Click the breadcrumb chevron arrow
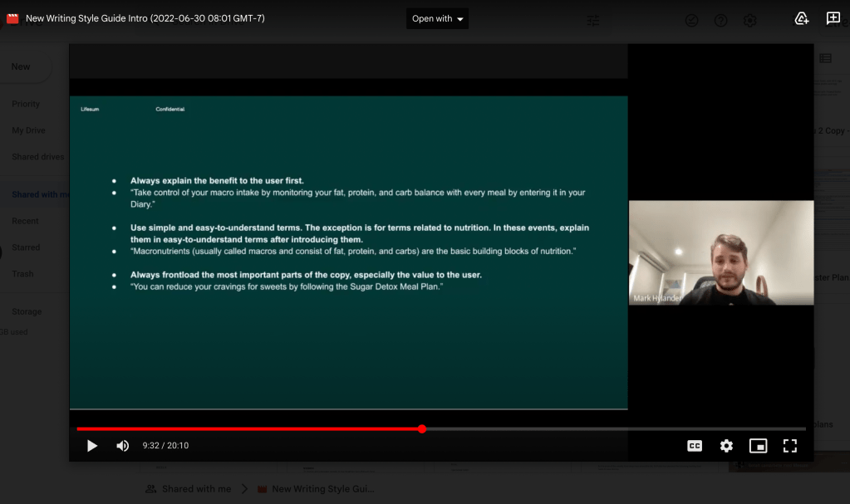The image size is (850, 504). click(245, 489)
